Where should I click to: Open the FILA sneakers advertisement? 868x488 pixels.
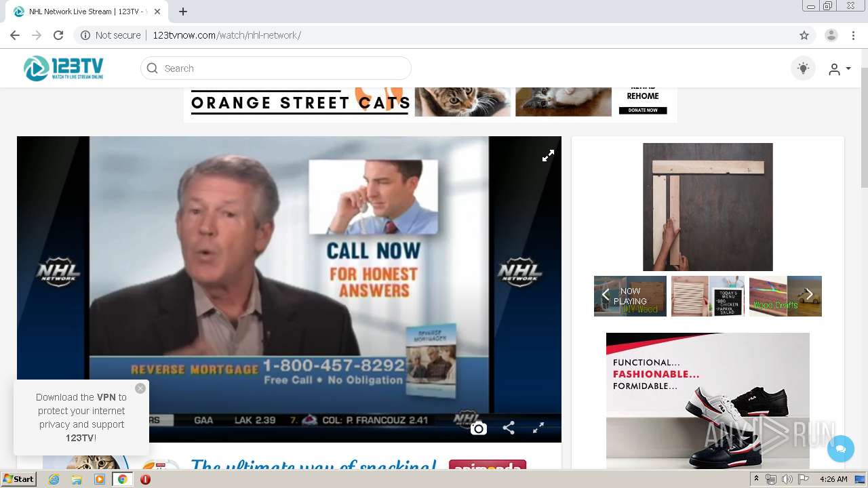pos(708,401)
